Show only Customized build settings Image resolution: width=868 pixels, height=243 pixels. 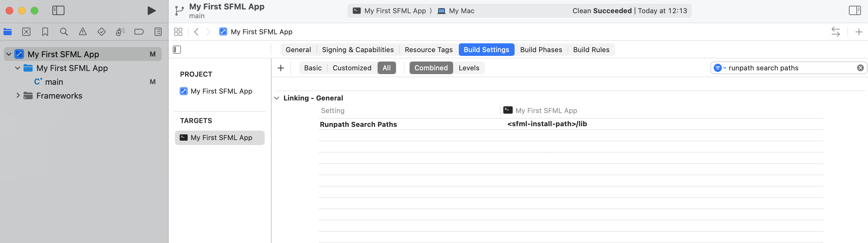[x=352, y=67]
